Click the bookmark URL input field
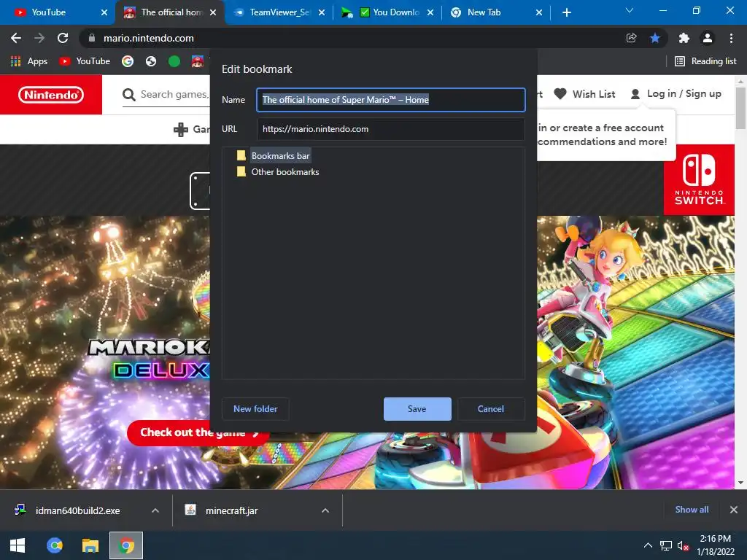747x560 pixels. [x=391, y=129]
